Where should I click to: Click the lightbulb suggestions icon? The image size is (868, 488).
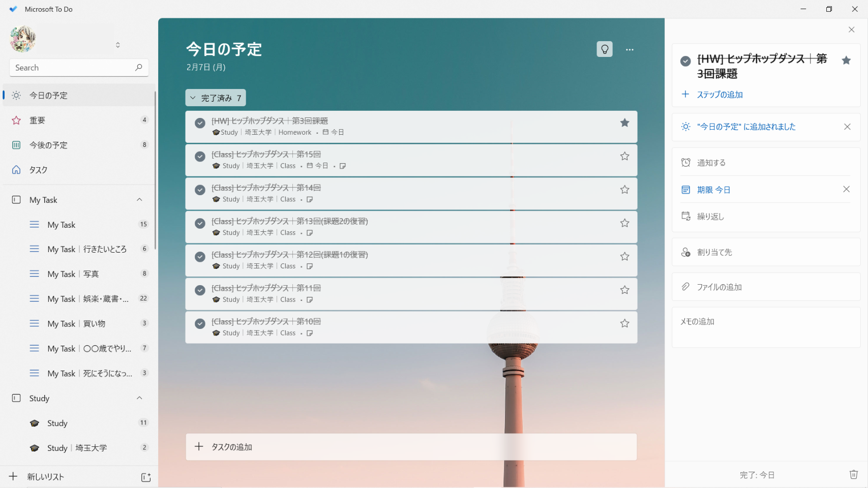point(604,49)
